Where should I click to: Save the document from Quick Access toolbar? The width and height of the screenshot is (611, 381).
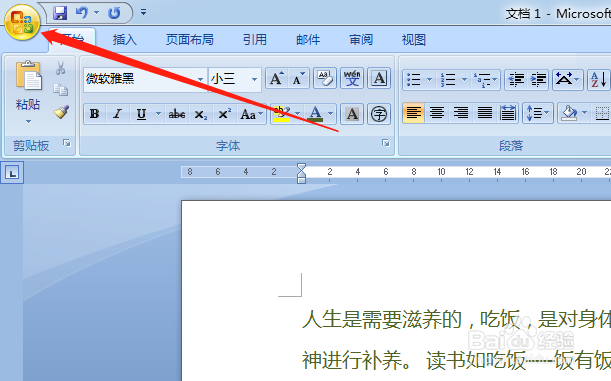[x=60, y=13]
